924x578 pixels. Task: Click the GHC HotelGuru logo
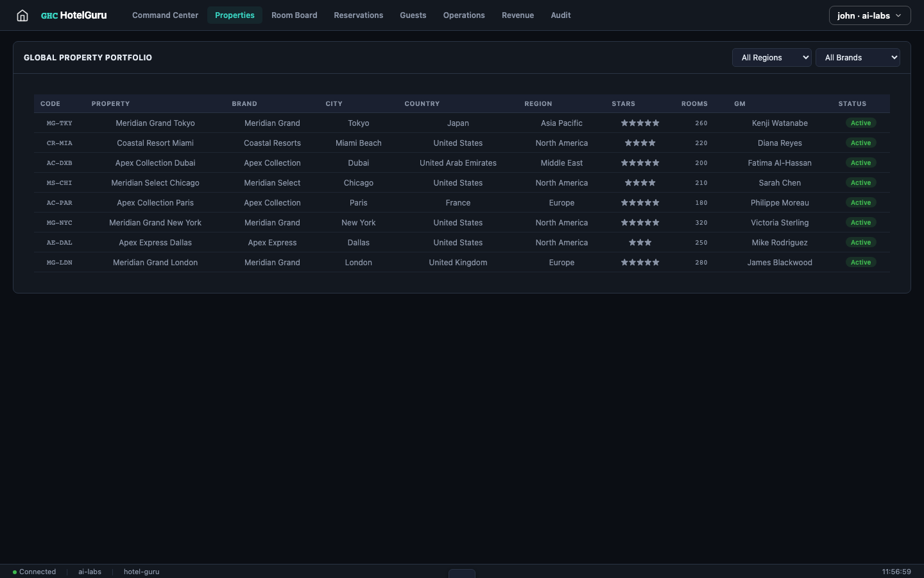coord(73,15)
